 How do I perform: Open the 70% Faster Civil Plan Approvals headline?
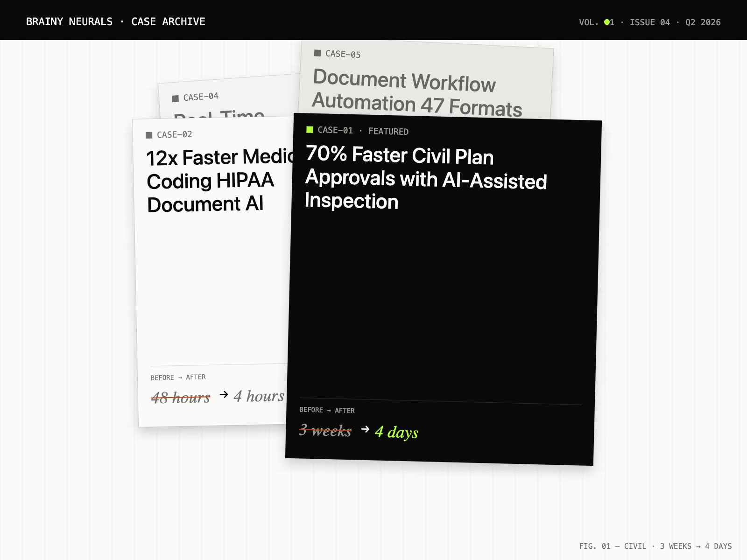[x=425, y=178]
